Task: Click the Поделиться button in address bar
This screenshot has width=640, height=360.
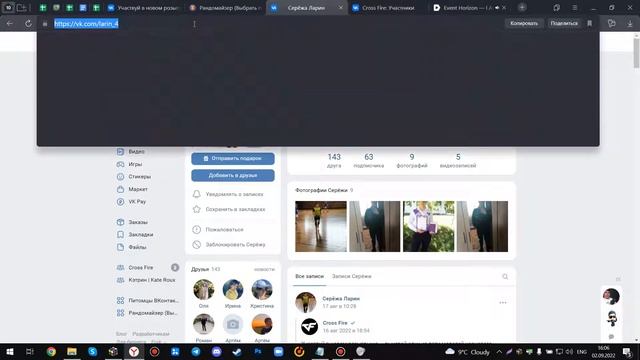Action: (564, 23)
